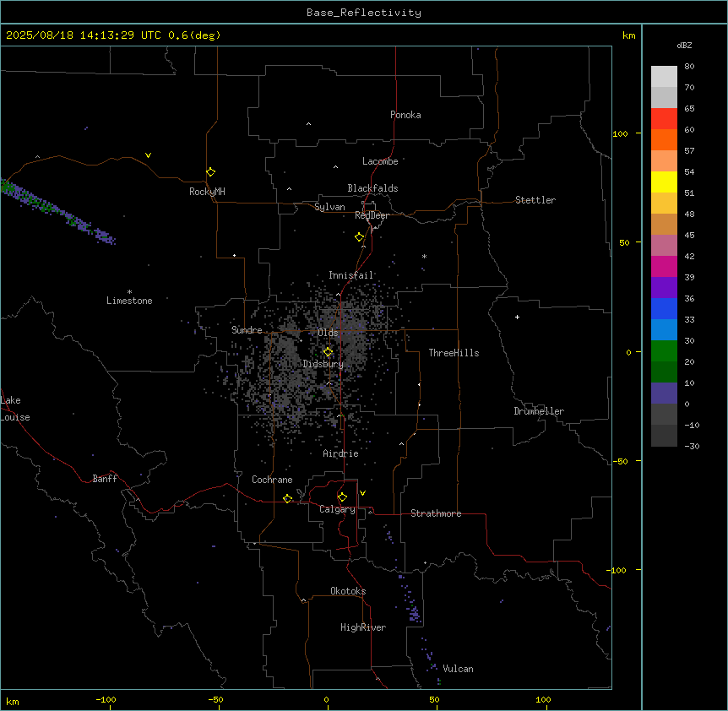
Task: Click the Sundre label
Action: click(x=247, y=330)
